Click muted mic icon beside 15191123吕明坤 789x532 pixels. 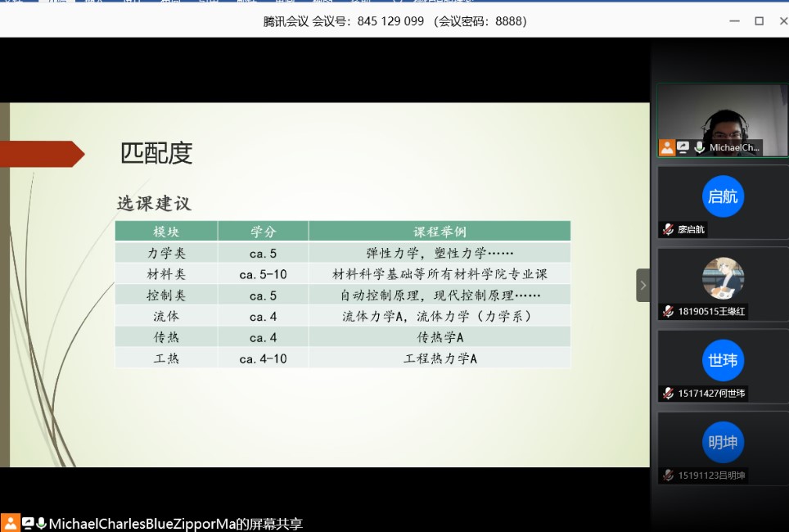click(669, 476)
